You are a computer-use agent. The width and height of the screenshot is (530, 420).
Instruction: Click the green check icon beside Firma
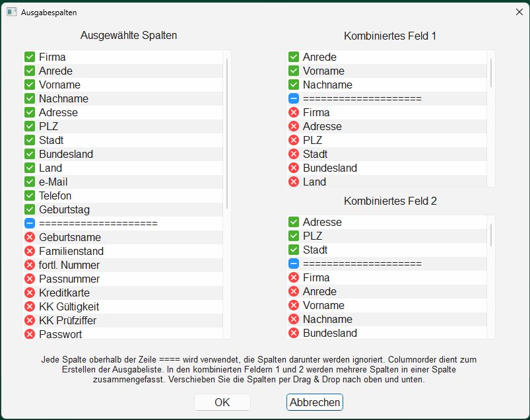click(x=30, y=57)
